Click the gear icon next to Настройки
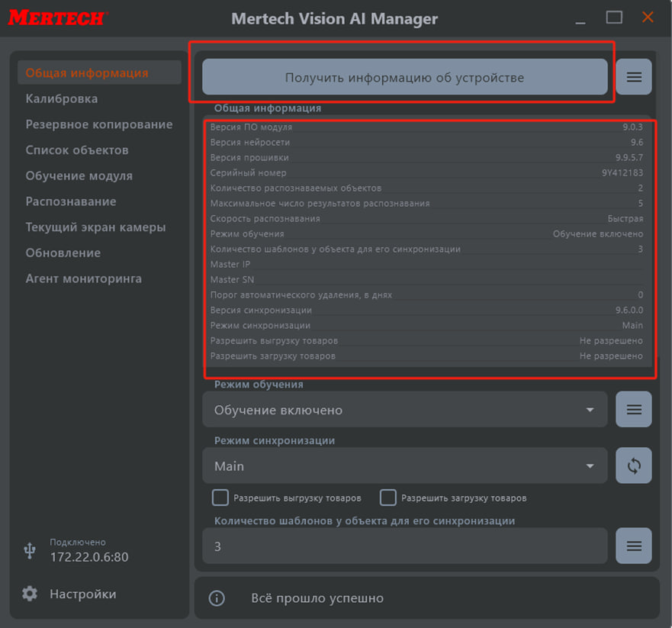Screen dimensions: 672x628 point(30,594)
